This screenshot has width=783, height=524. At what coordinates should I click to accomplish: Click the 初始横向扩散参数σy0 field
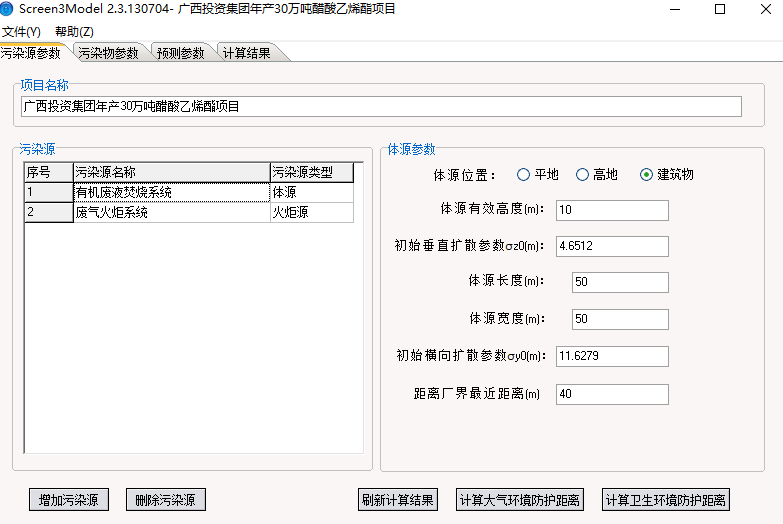(612, 356)
